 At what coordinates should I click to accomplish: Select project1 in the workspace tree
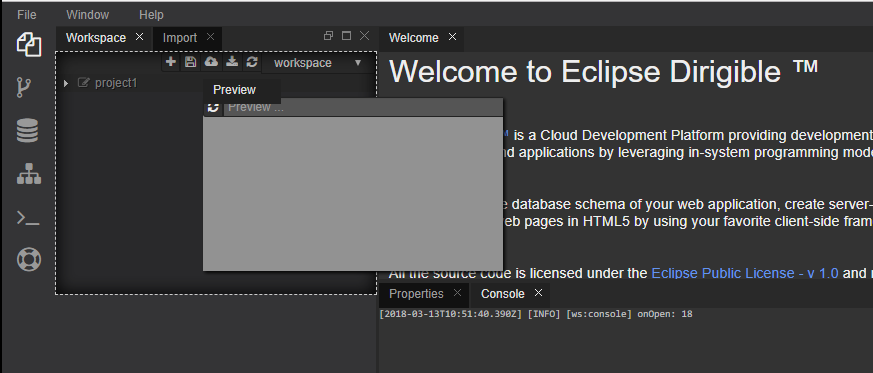[x=116, y=83]
